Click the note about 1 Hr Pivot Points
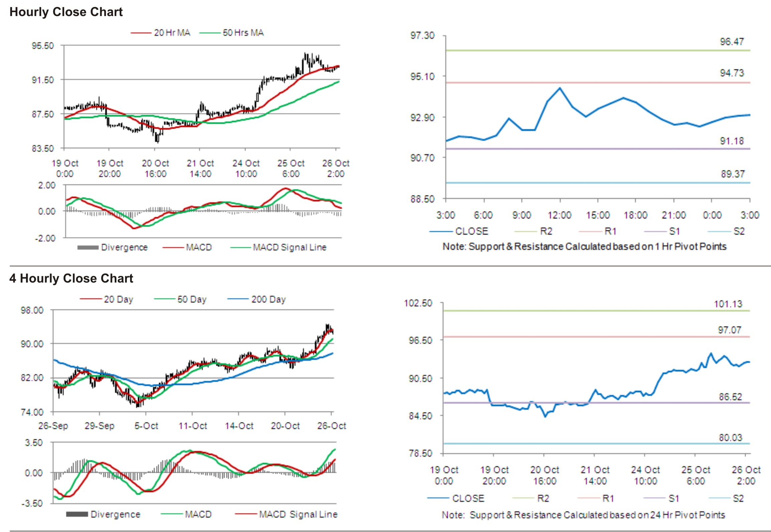 tap(584, 247)
